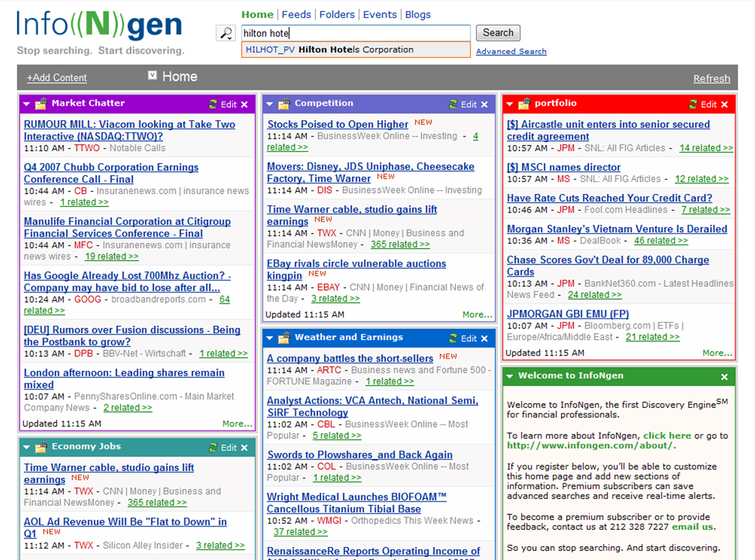Image resolution: width=755 pixels, height=560 pixels.
Task: Click the 'email us' link
Action: click(693, 527)
